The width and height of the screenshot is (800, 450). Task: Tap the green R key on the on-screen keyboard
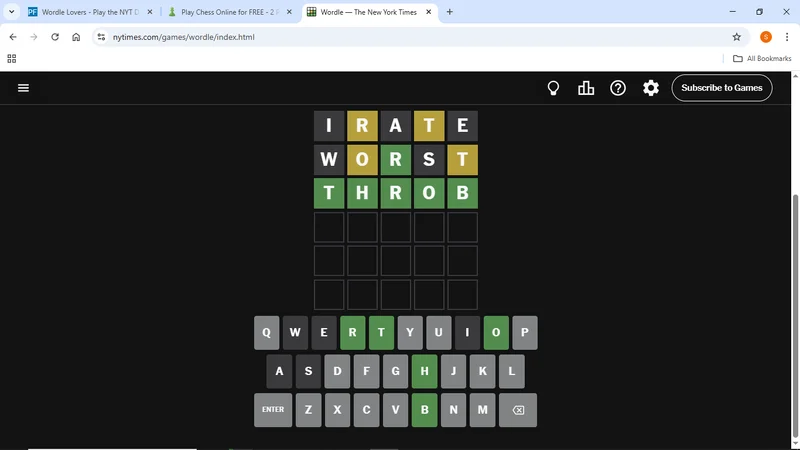[x=353, y=333]
